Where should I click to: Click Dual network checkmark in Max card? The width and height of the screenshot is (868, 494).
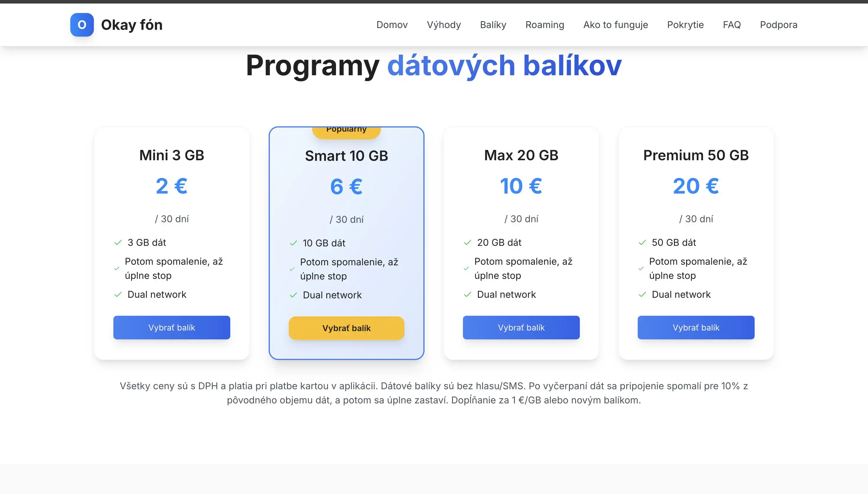(x=468, y=295)
